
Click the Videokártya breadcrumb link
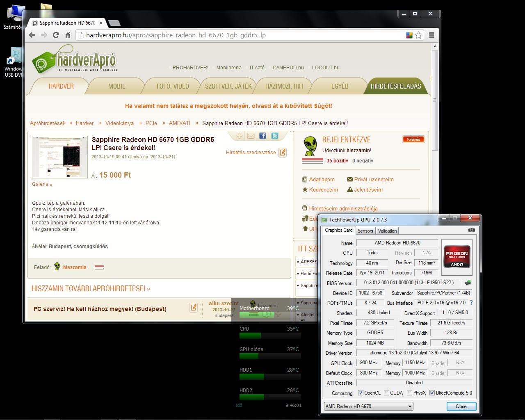pos(119,123)
